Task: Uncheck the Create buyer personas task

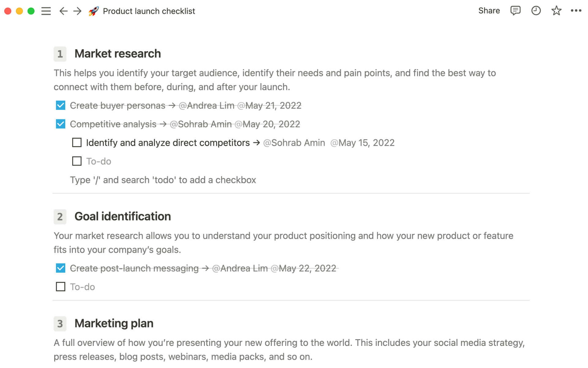Action: coord(60,105)
